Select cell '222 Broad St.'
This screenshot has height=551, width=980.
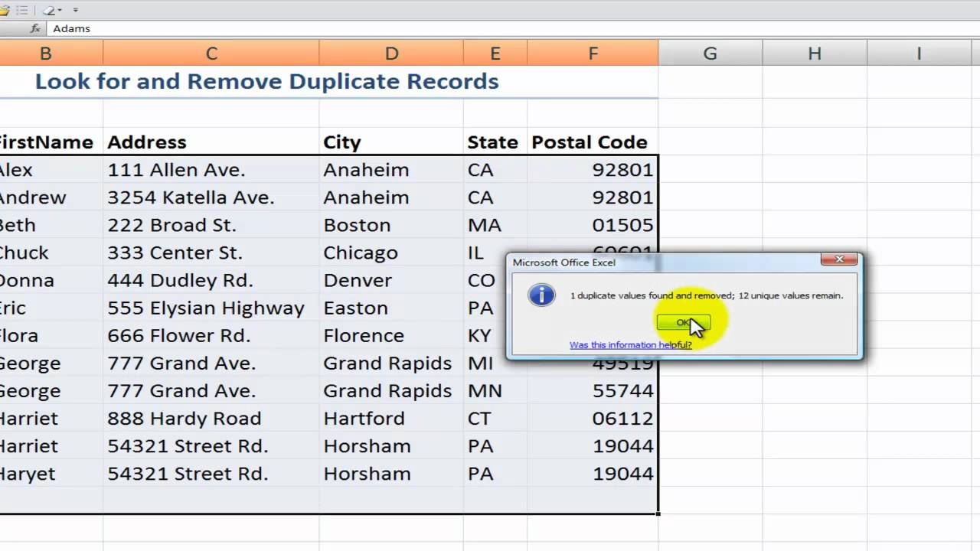pyautogui.click(x=211, y=225)
